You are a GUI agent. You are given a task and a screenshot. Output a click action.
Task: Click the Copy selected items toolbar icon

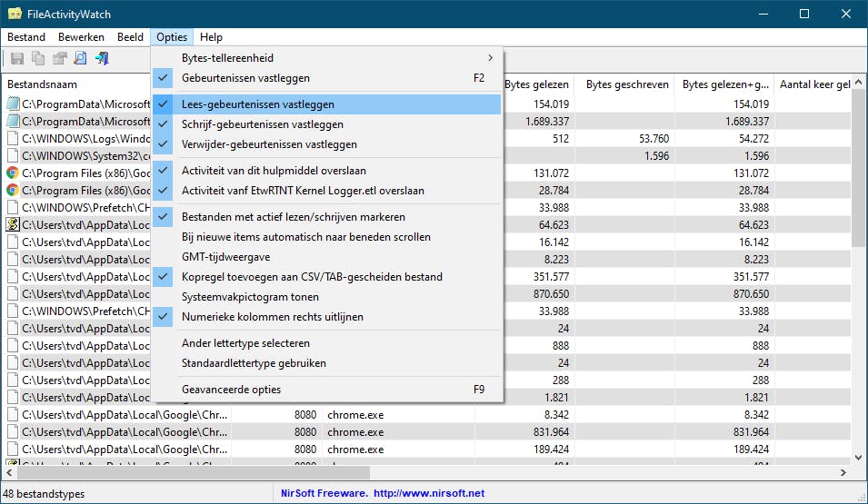point(38,58)
